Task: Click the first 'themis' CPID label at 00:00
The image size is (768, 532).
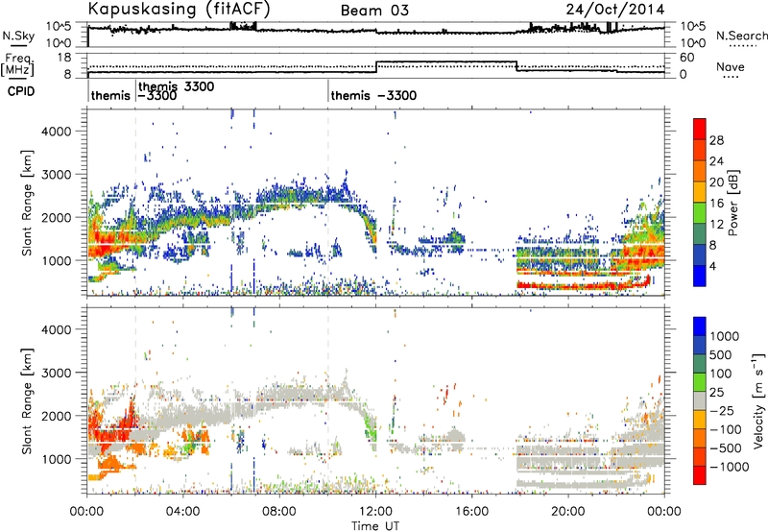Action: (110, 95)
